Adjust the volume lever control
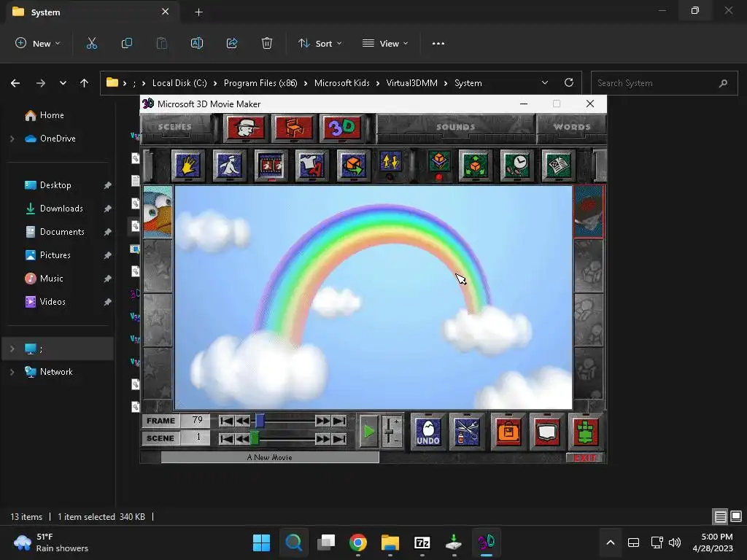Image resolution: width=747 pixels, height=560 pixels. click(x=392, y=432)
